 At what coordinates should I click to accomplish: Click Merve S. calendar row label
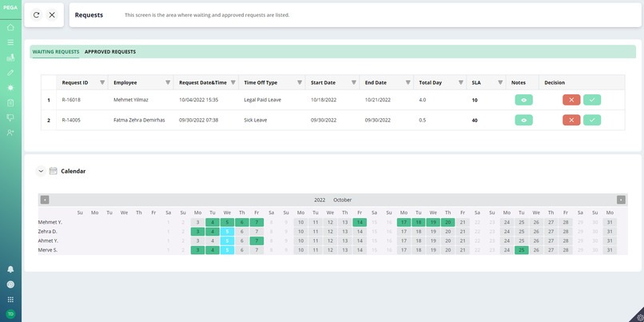48,250
